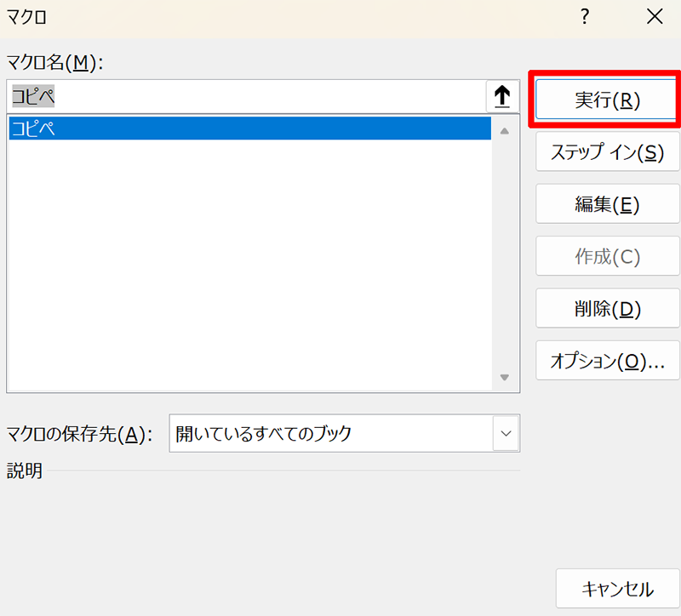Click the macro list scroll-down arrow
This screenshot has width=681, height=616.
point(504,377)
